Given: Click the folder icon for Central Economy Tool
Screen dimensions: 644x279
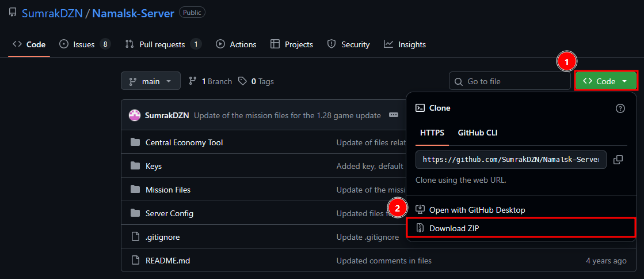Looking at the screenshot, I should [x=135, y=142].
